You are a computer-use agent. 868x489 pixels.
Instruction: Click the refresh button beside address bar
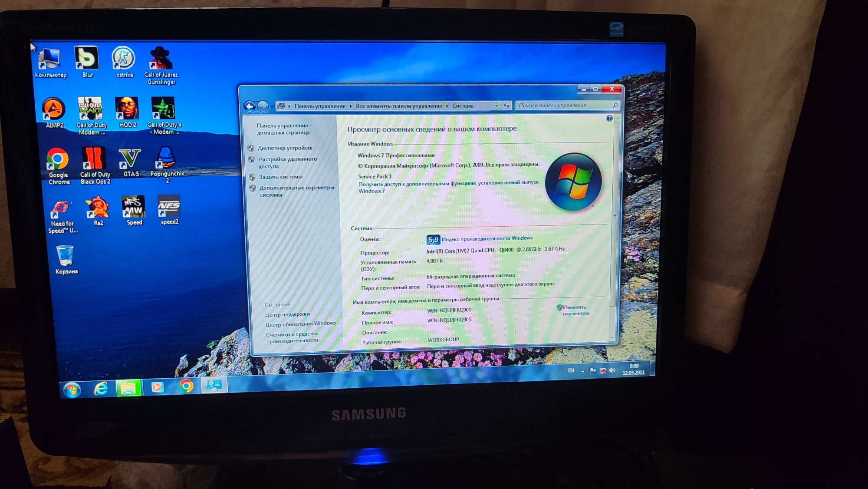pos(506,106)
